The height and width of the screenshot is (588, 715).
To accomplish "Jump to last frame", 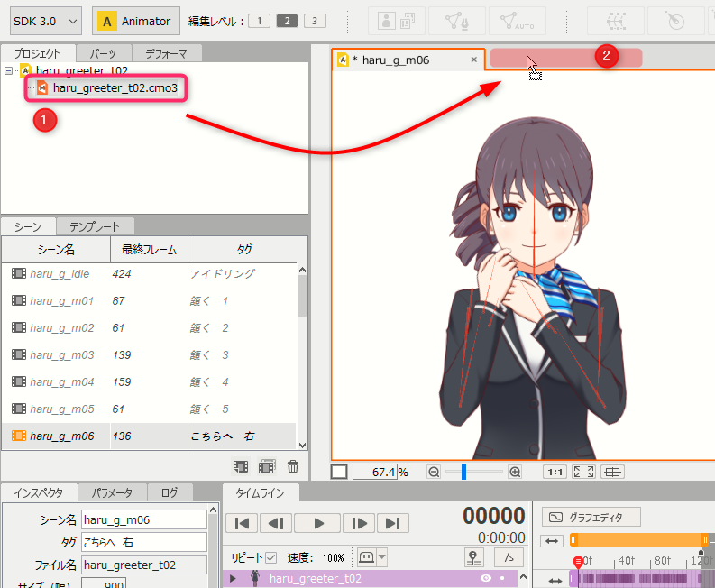I will click(392, 523).
